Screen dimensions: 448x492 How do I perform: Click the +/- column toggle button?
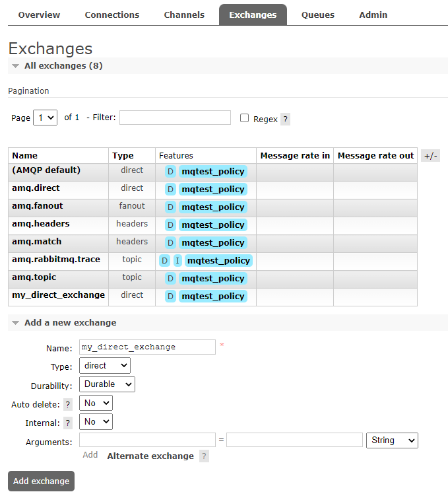[x=430, y=156]
